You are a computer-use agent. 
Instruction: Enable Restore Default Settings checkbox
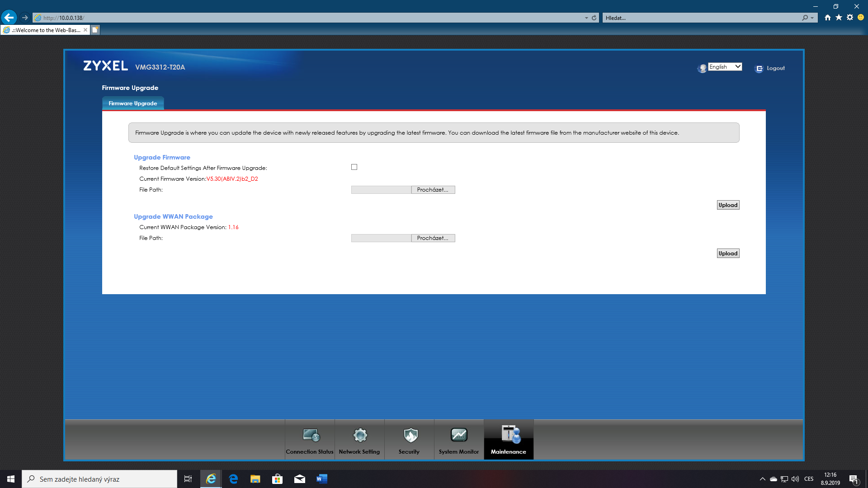pos(354,167)
